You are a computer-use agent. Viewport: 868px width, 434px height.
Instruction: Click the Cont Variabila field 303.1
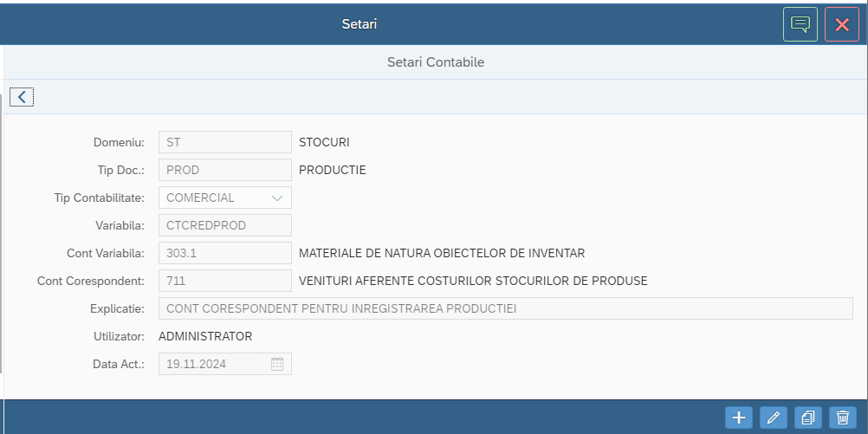tap(224, 253)
